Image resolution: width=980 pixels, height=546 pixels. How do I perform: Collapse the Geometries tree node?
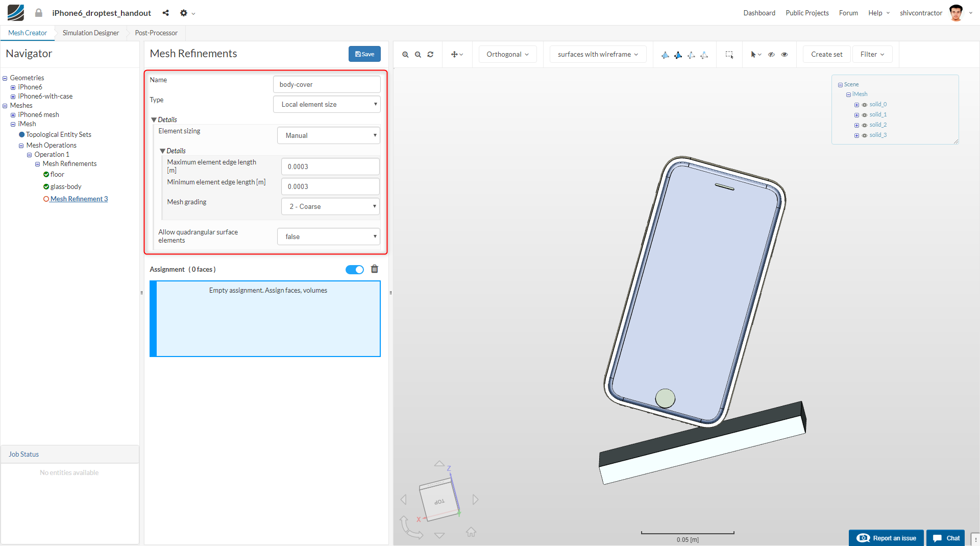click(5, 78)
